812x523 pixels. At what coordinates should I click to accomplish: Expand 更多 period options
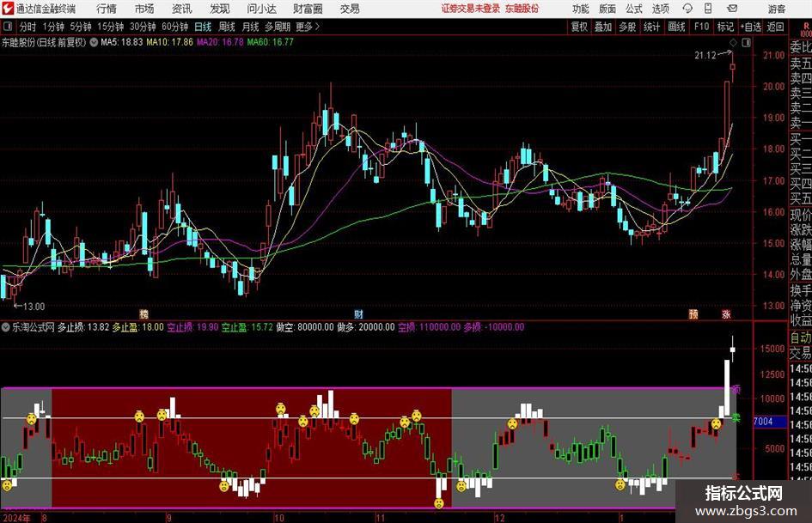click(308, 27)
